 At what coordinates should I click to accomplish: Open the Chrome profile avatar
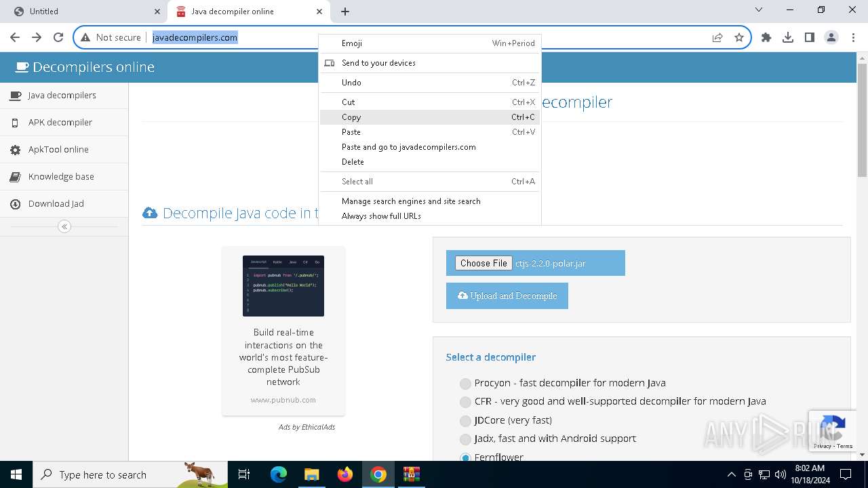[x=831, y=38]
